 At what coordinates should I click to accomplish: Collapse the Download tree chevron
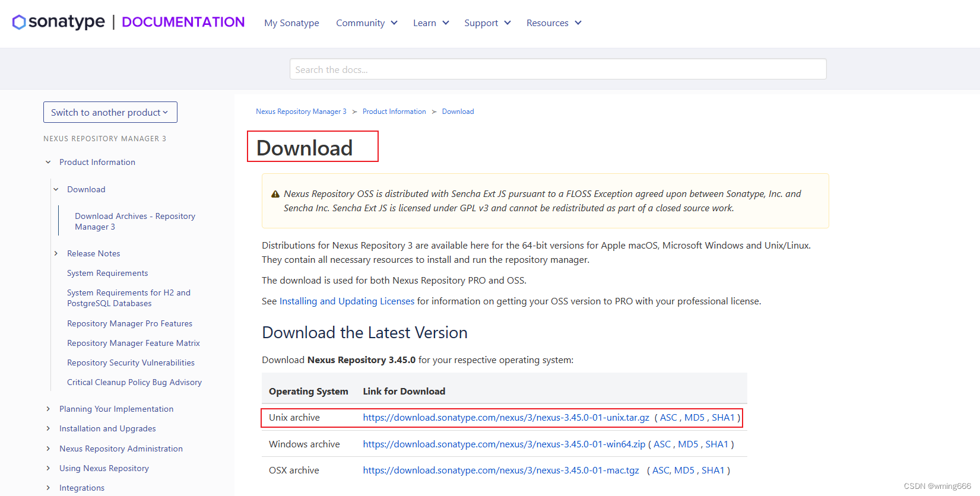(x=56, y=189)
